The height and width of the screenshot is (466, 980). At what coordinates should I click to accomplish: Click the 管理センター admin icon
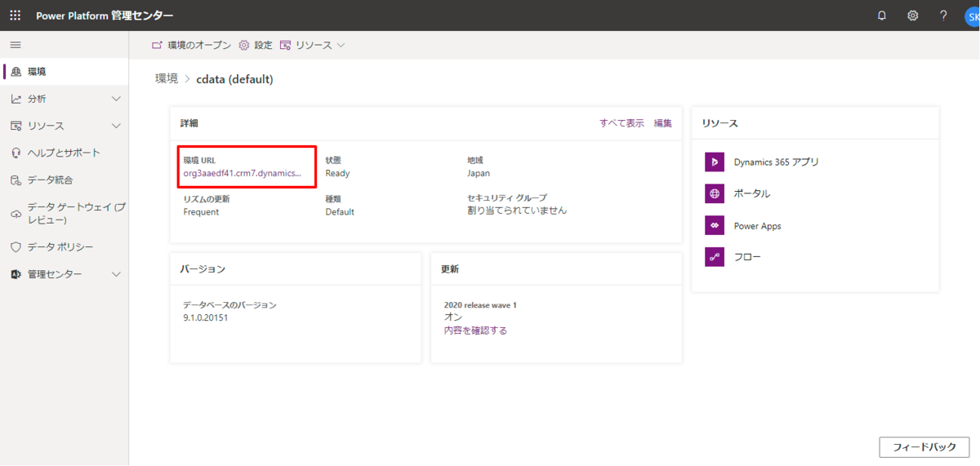(x=16, y=274)
